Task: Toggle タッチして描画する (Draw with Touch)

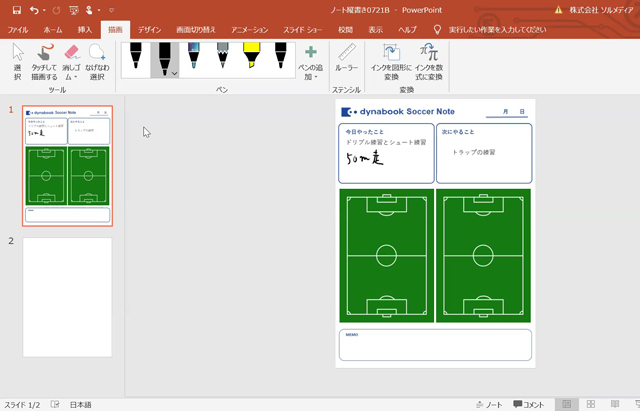Action: click(x=44, y=60)
